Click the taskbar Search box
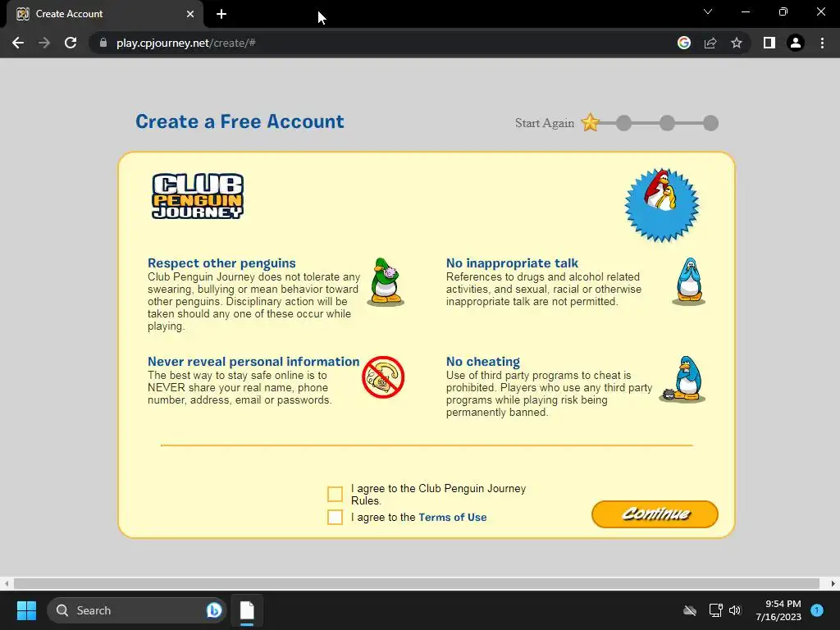 coord(137,610)
